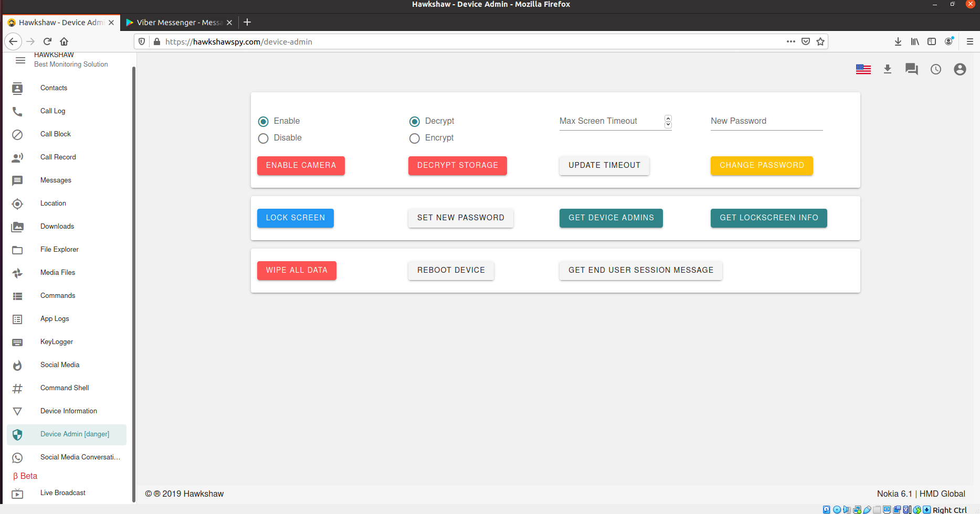Click the DECRYPT STORAGE button

(458, 165)
